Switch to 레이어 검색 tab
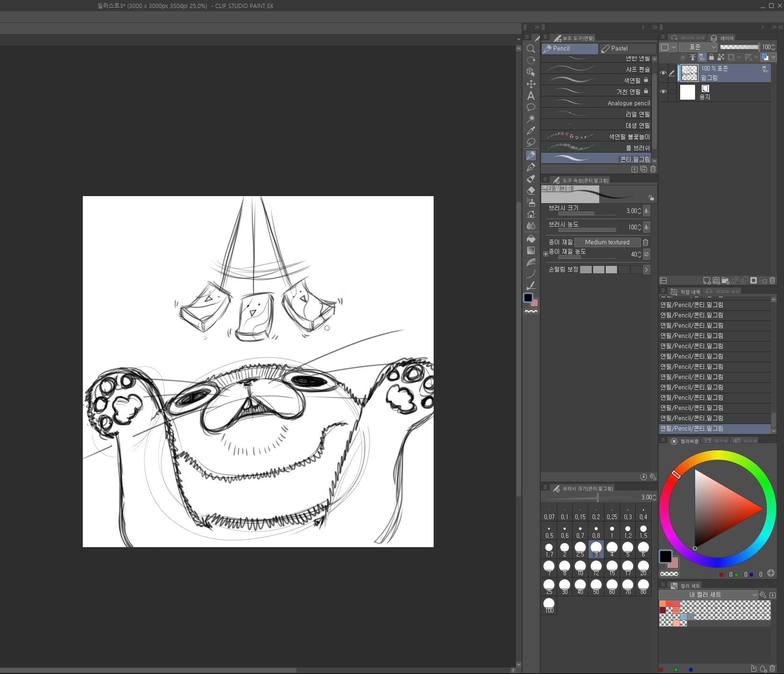 [x=687, y=38]
